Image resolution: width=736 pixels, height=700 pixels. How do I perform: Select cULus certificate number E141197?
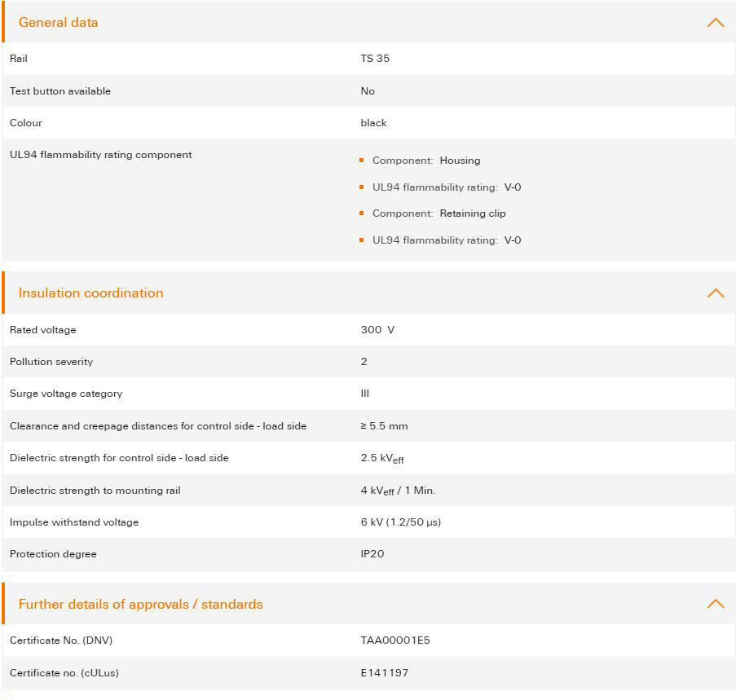tap(385, 673)
